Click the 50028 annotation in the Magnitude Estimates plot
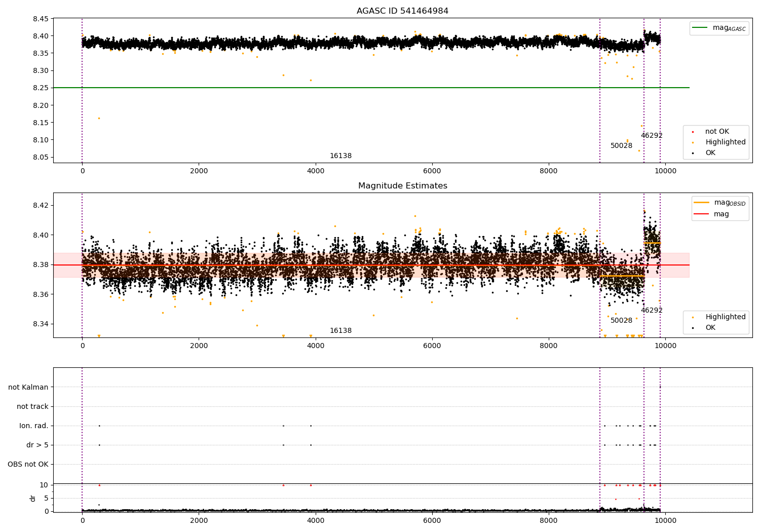The height and width of the screenshot is (532, 760). (621, 321)
